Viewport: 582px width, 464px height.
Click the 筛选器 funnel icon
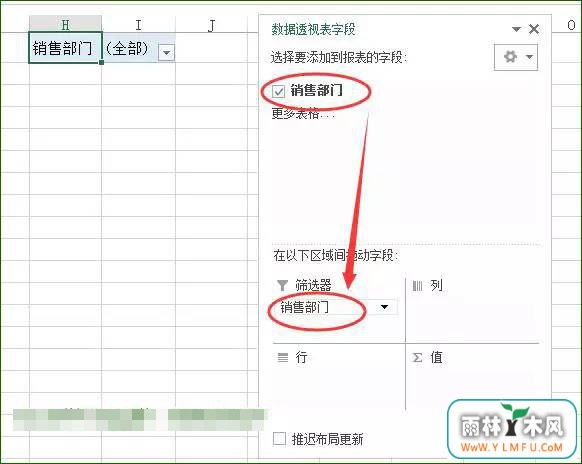(x=282, y=285)
